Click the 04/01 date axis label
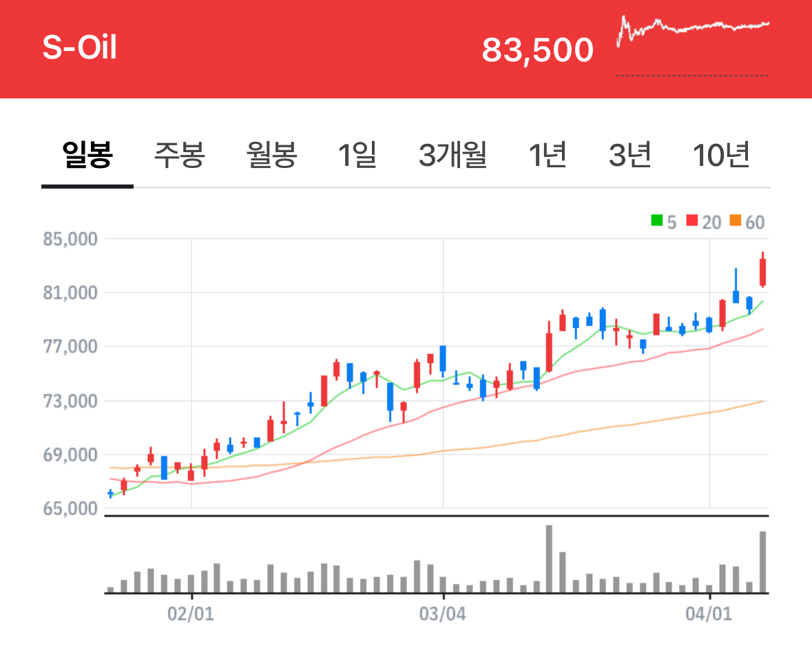This screenshot has width=812, height=645. (709, 614)
